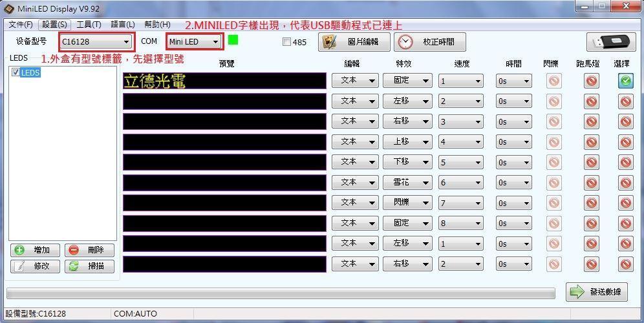
Task: Expand the 雪花 effect dropdown
Action: click(407, 182)
